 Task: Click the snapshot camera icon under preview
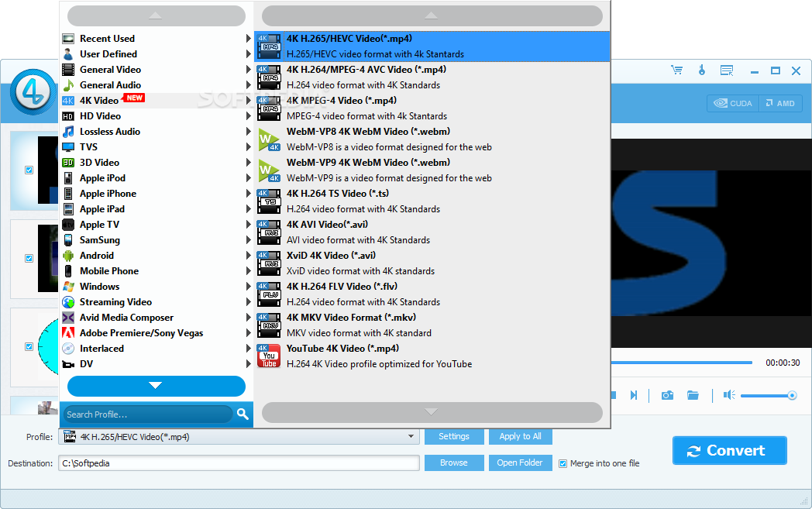tap(668, 396)
